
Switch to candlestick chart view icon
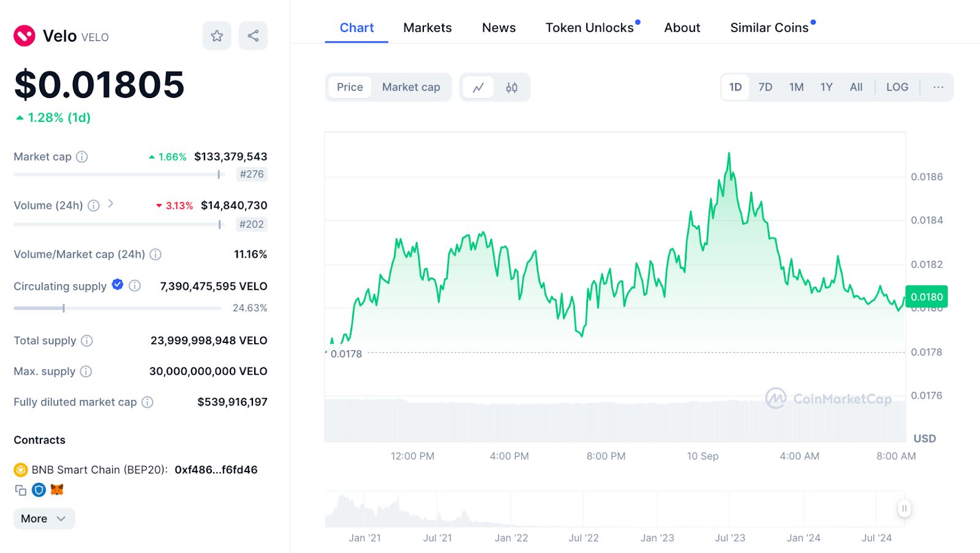coord(511,88)
